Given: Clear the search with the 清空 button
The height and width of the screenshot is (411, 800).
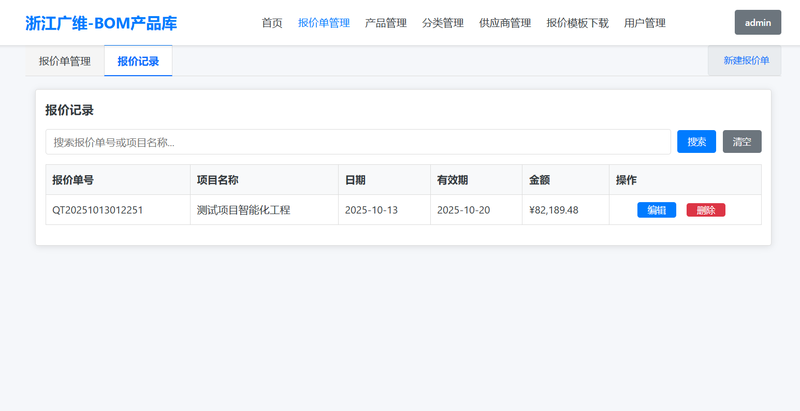Looking at the screenshot, I should pos(742,142).
